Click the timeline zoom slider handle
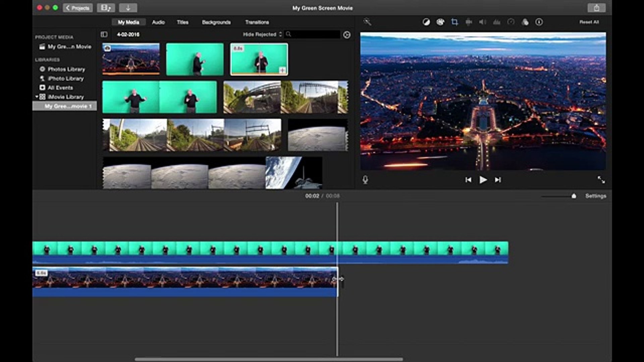The image size is (644, 362). click(574, 196)
